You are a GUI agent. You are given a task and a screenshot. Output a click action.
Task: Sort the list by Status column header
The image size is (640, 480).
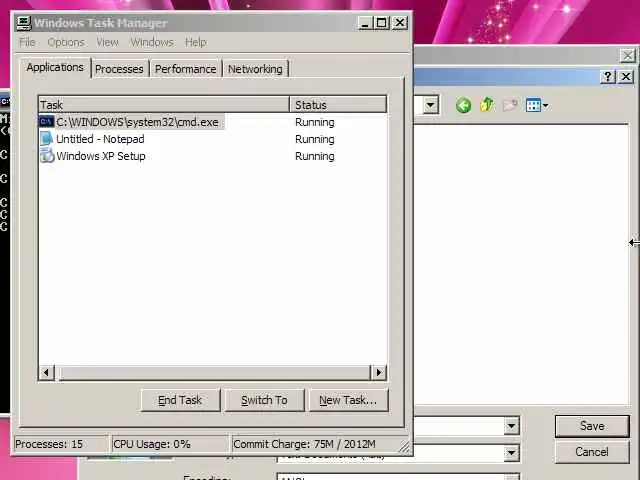tap(338, 104)
